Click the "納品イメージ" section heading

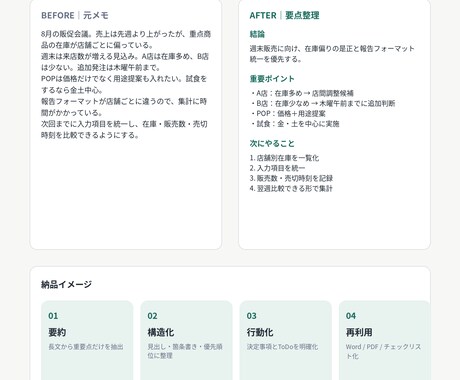click(x=66, y=284)
